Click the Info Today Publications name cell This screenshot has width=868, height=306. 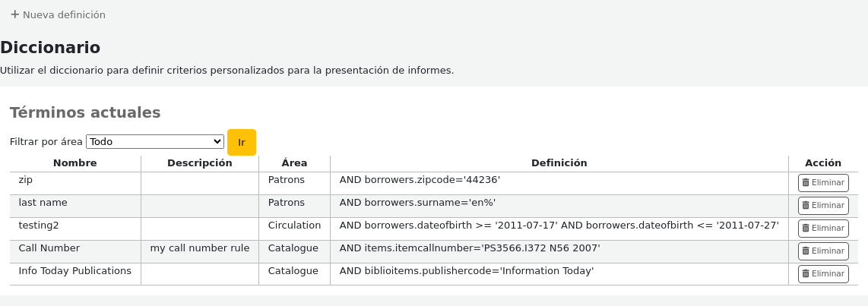(x=74, y=271)
